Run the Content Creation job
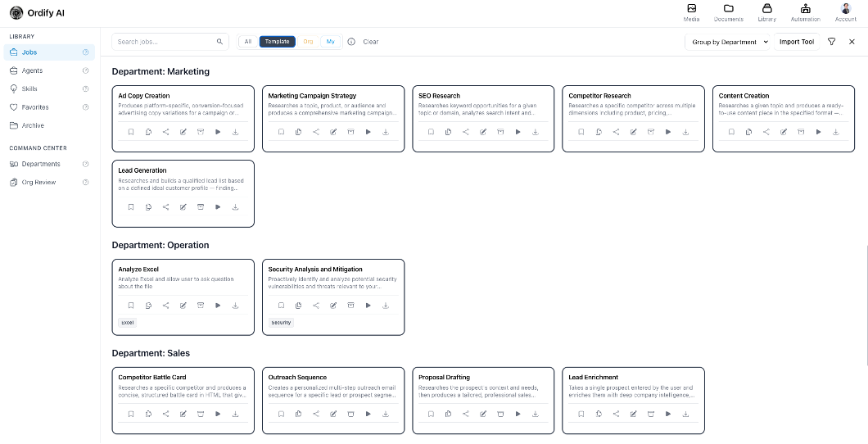 point(818,132)
